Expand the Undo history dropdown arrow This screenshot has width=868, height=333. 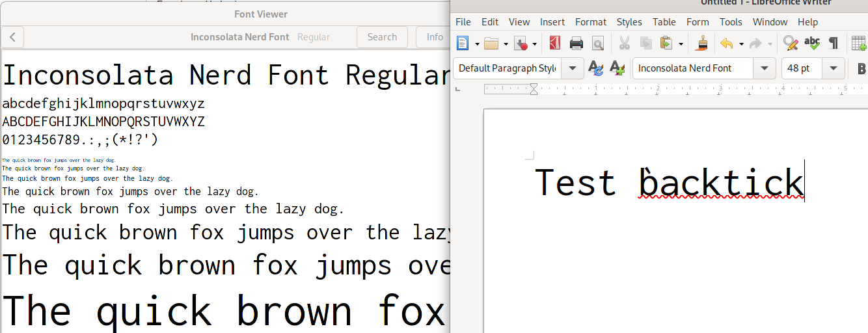(741, 44)
